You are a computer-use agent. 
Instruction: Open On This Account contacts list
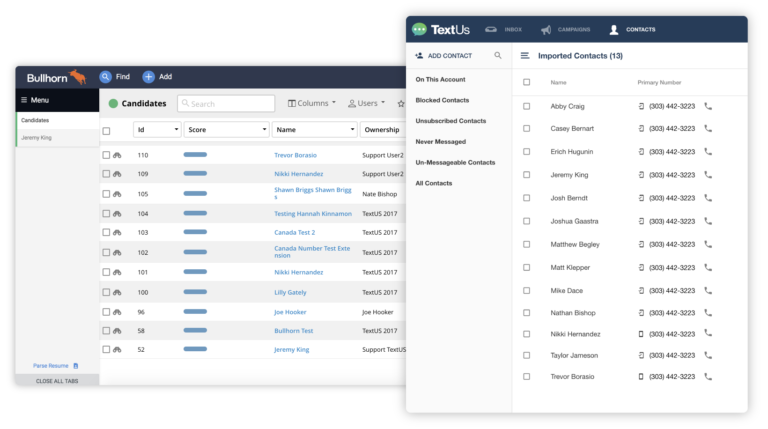point(440,79)
